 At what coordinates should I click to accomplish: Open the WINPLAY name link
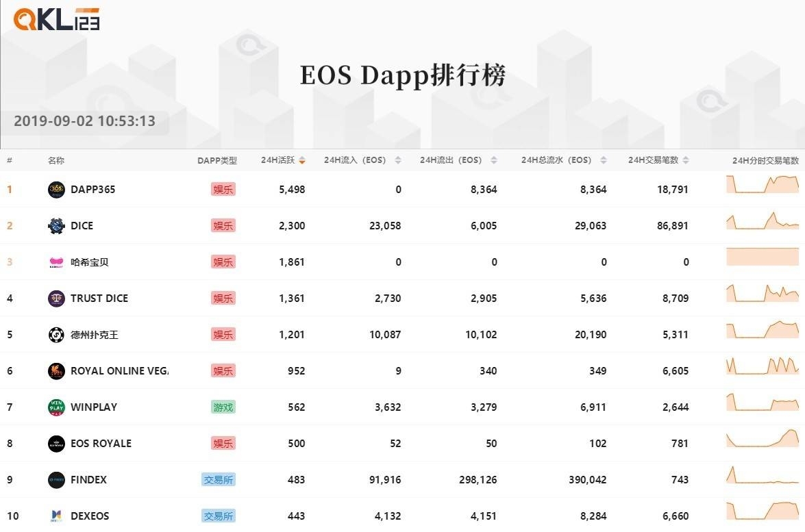tap(94, 407)
